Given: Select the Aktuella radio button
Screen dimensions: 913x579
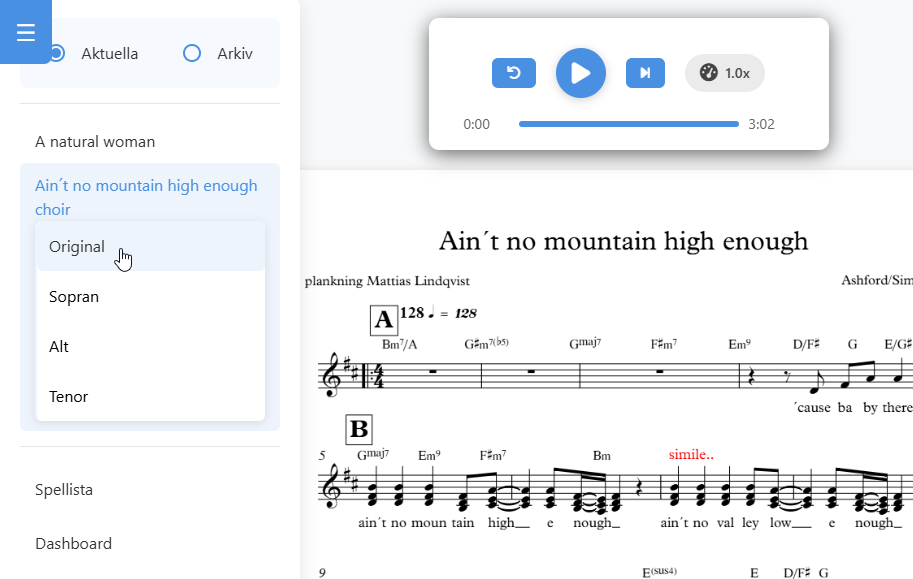Looking at the screenshot, I should 56,54.
